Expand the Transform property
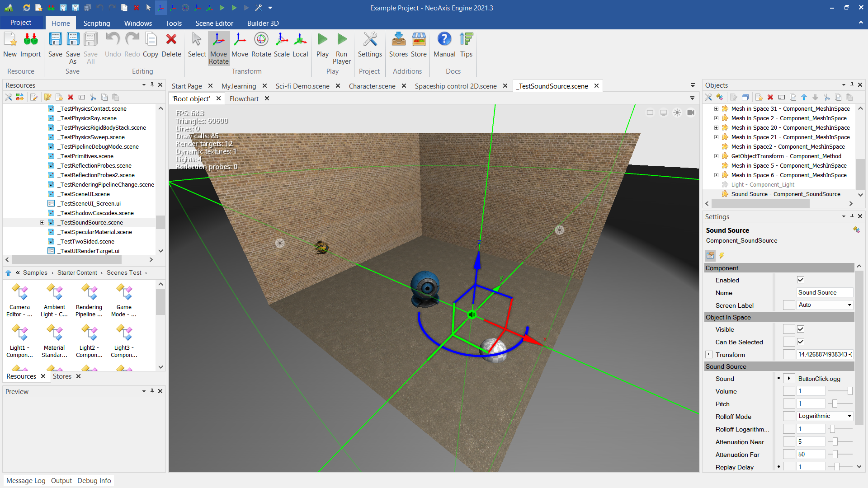The width and height of the screenshot is (868, 488). (x=709, y=355)
